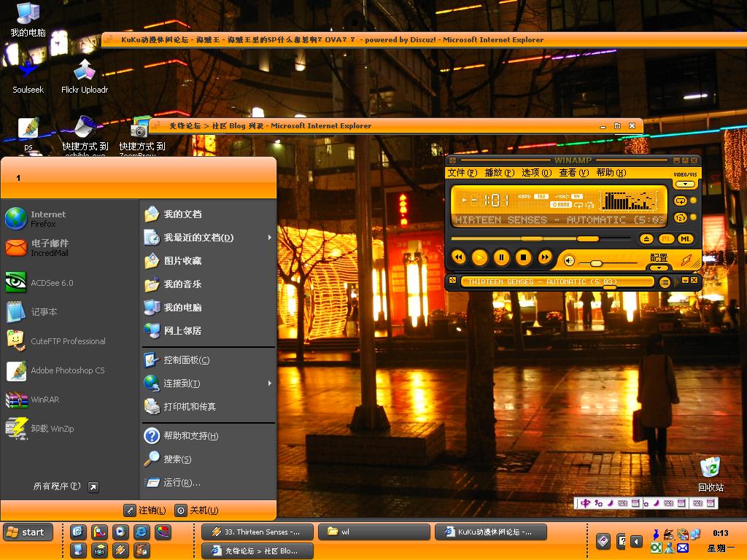This screenshot has width=747, height=560.
Task: Expand the 连接到(T) submenu
Action: click(209, 384)
